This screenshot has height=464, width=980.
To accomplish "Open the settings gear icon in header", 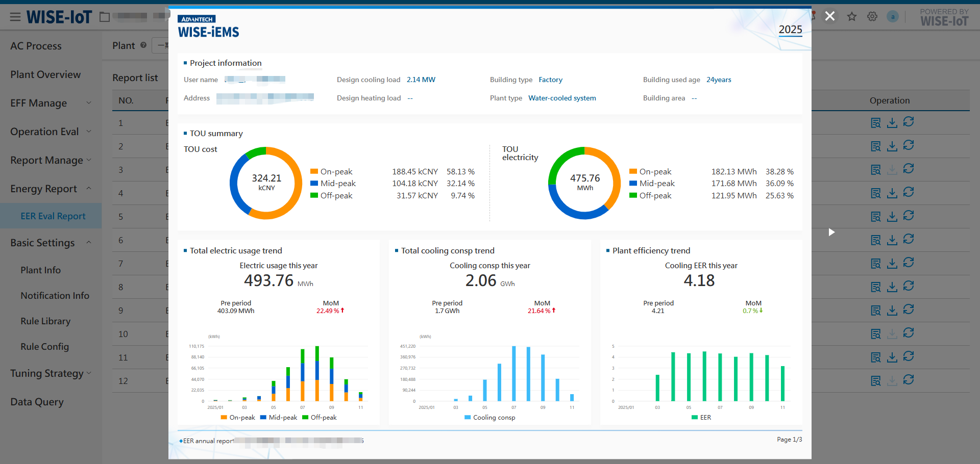I will click(872, 17).
